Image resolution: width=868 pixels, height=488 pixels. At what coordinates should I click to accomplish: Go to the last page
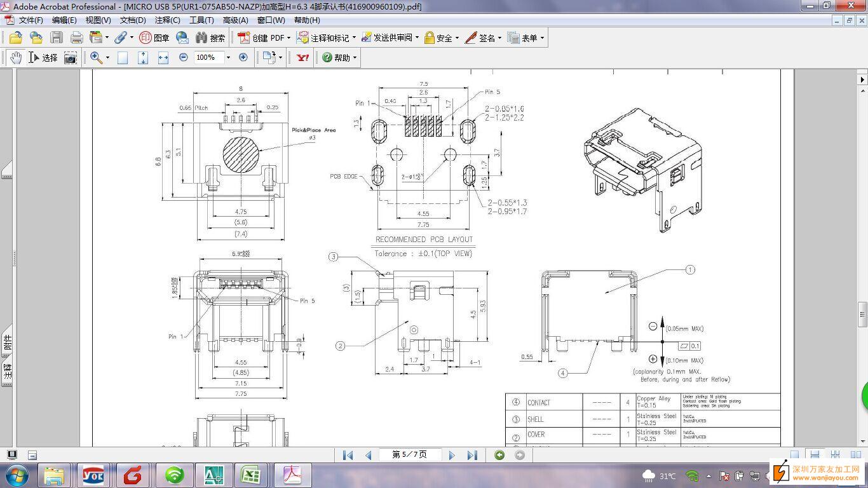pos(472,455)
